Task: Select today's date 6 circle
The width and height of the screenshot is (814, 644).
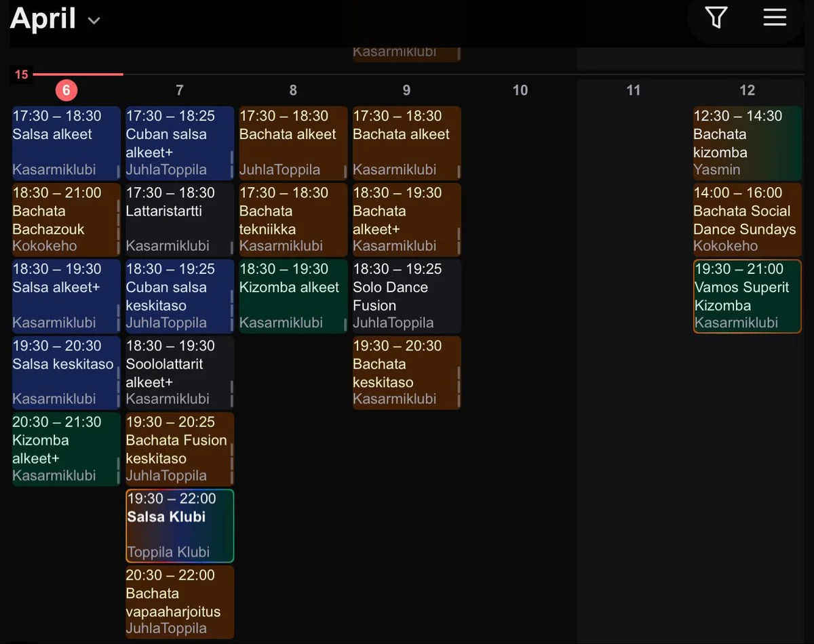Action: tap(66, 90)
